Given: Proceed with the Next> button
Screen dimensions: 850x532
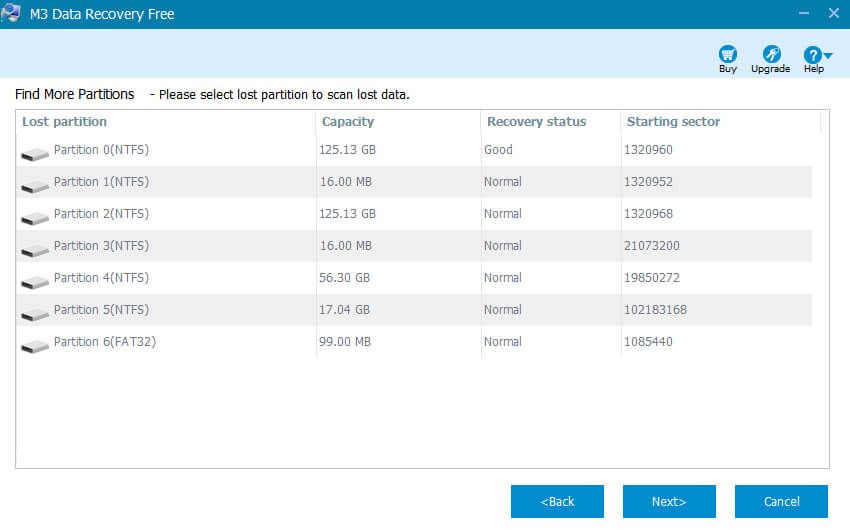Looking at the screenshot, I should [669, 502].
